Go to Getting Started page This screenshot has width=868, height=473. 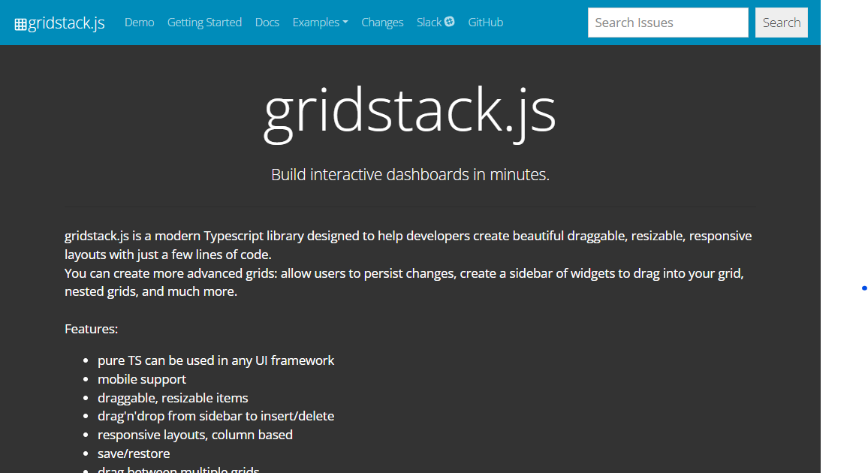pyautogui.click(x=204, y=22)
